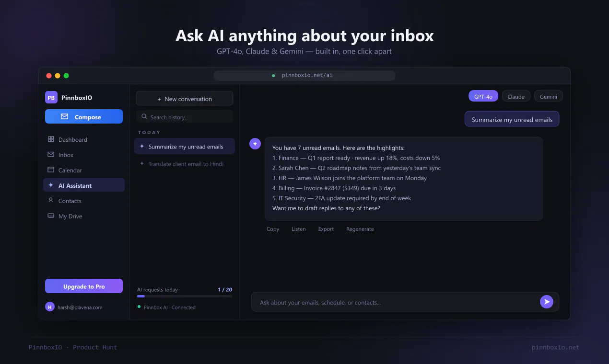
Task: Click the Billing — Invoice #2847 line
Action: (334, 188)
